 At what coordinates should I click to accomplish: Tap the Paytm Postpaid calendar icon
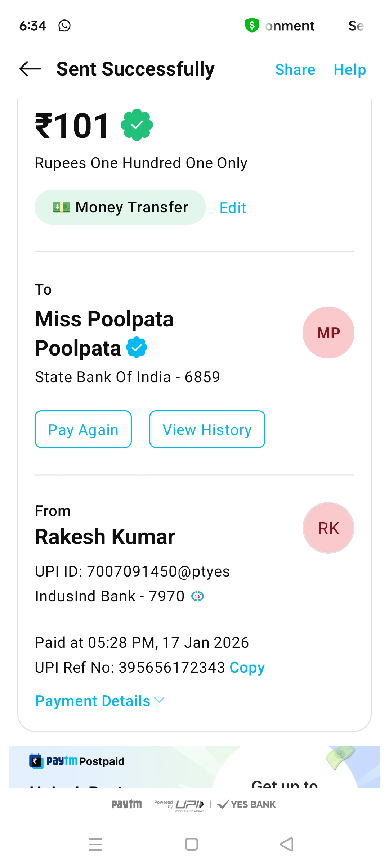click(36, 761)
